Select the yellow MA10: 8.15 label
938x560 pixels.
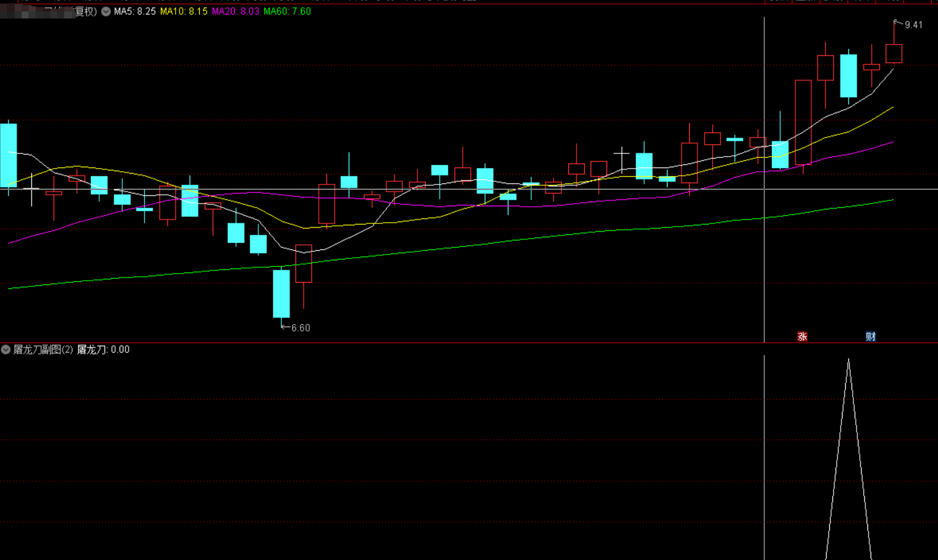pyautogui.click(x=184, y=11)
